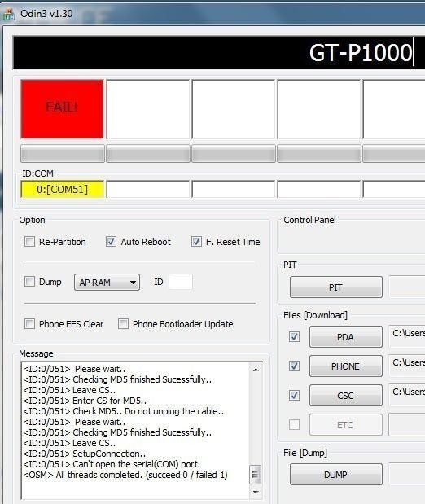Click the Odin3 app icon in title bar
The height and width of the screenshot is (504, 425).
9,14
